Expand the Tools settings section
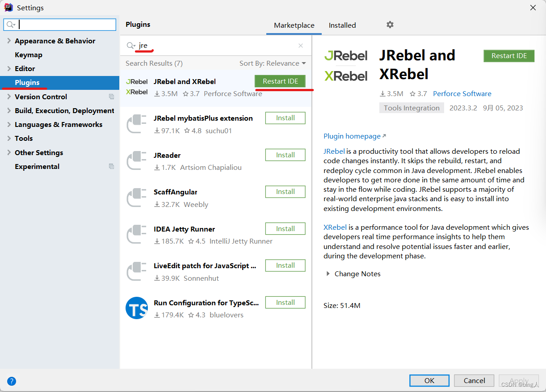This screenshot has height=392, width=546. tap(9, 138)
